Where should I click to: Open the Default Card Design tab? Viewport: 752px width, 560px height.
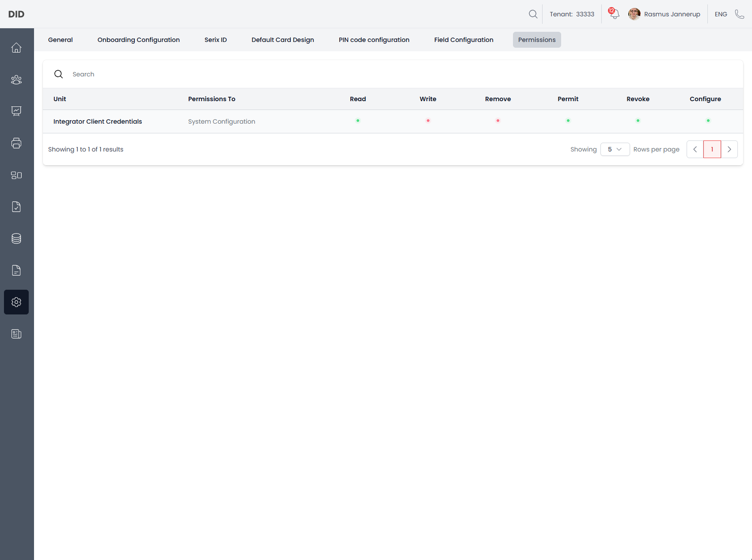point(282,40)
